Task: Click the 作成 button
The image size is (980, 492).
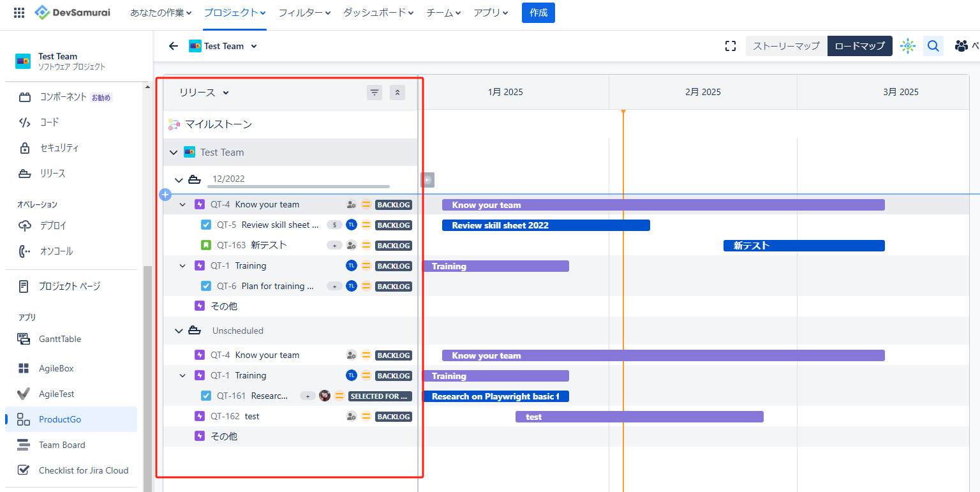Action: [538, 13]
